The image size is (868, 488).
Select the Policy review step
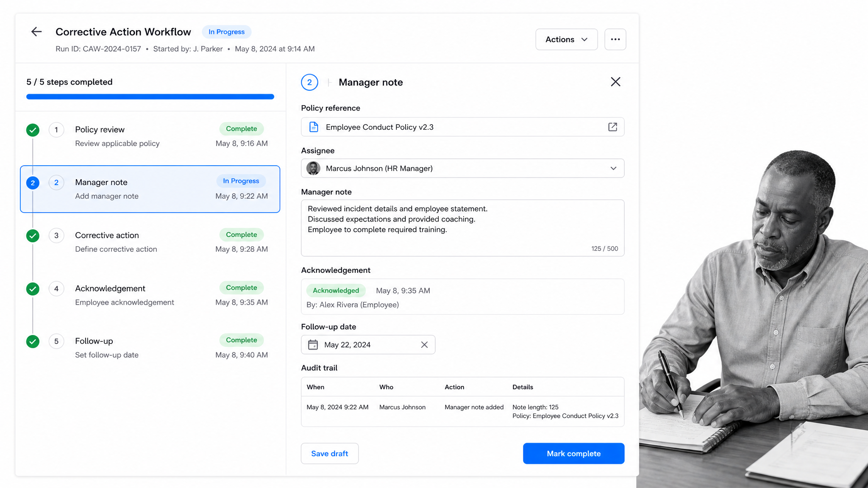pos(150,136)
